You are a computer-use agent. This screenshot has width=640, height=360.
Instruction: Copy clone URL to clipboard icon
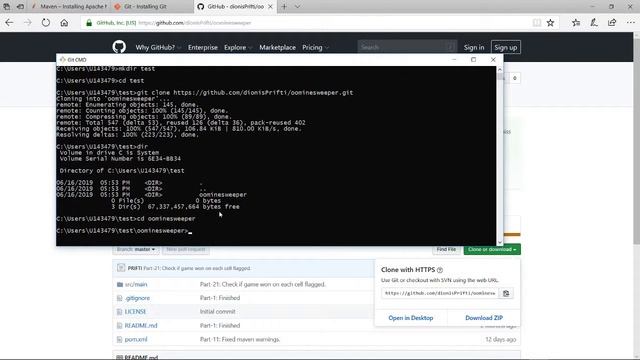click(x=506, y=293)
